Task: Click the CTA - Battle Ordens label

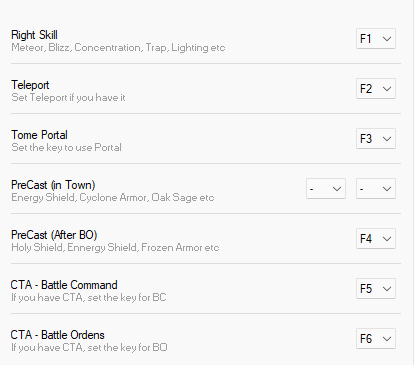Action: (58, 335)
